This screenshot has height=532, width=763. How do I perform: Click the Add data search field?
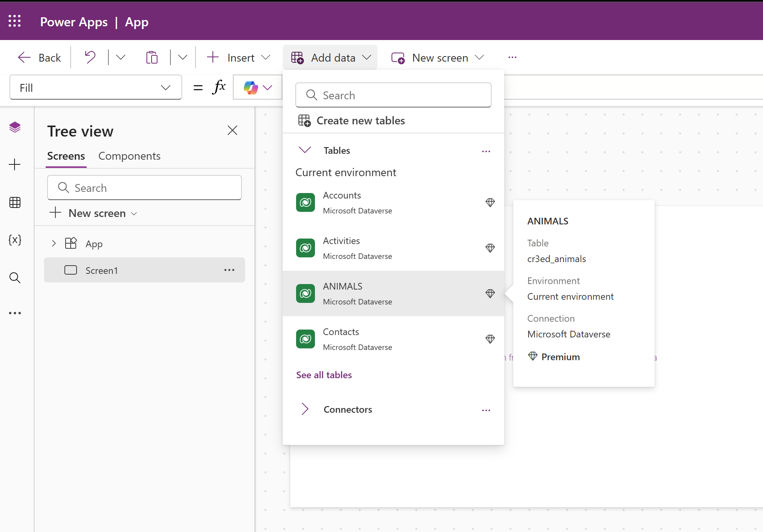coord(393,95)
